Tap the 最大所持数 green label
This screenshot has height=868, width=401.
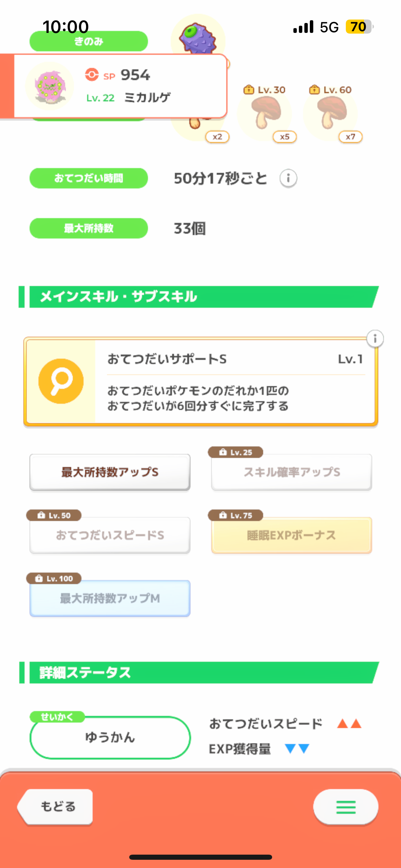89,228
